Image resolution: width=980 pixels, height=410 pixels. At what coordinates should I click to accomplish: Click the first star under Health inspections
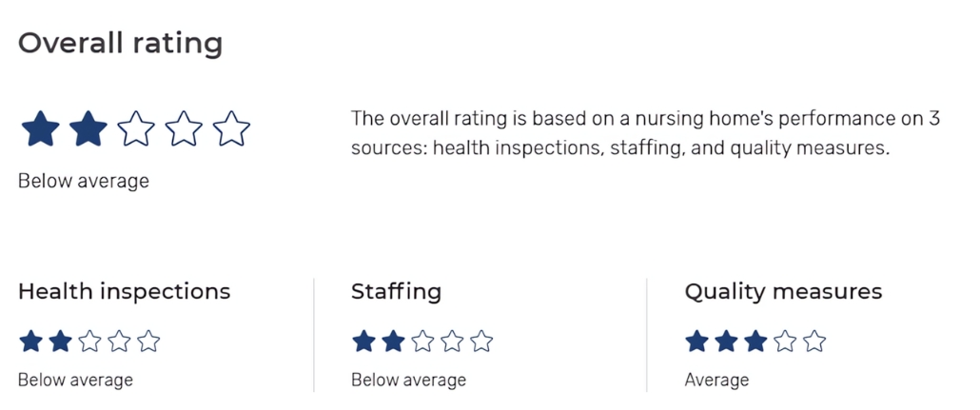click(x=31, y=342)
